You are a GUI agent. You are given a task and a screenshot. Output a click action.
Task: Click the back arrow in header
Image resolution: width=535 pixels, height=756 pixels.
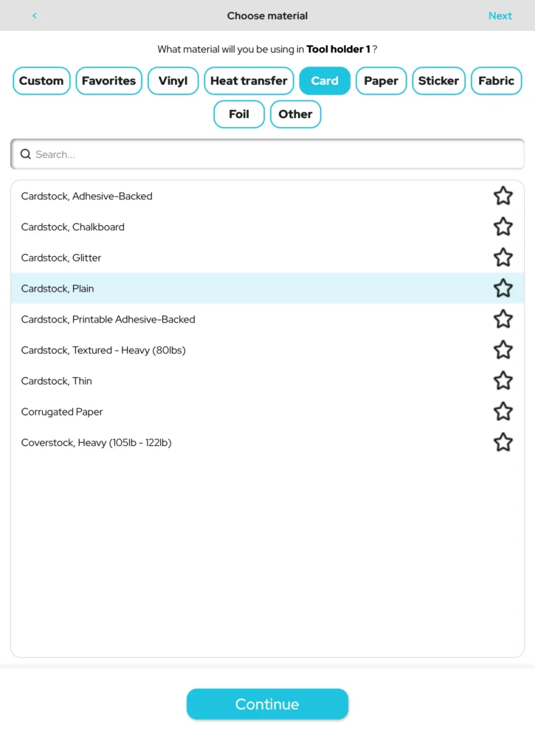click(x=35, y=16)
